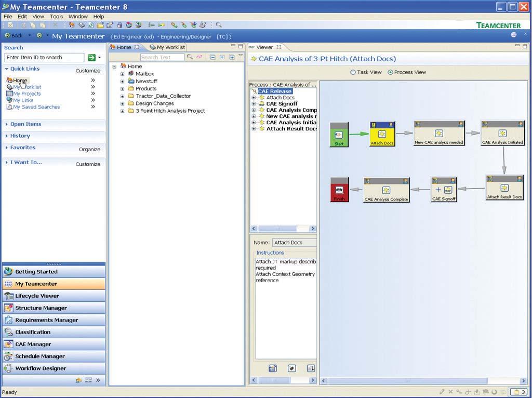This screenshot has height=398, width=532.
Task: Click the globe icon at the banner's right end
Action: tap(514, 35)
